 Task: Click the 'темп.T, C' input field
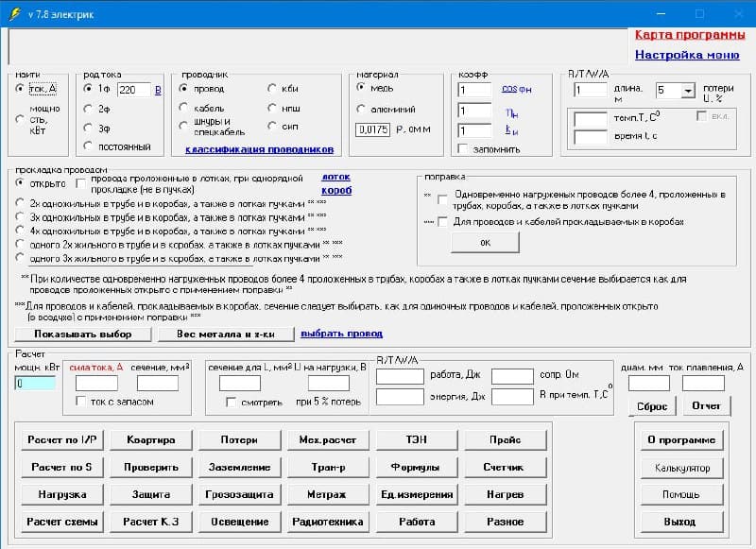591,120
